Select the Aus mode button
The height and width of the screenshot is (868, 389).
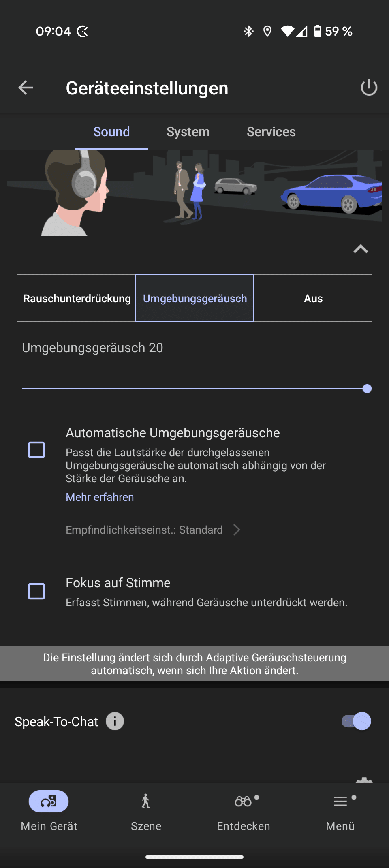point(313,298)
